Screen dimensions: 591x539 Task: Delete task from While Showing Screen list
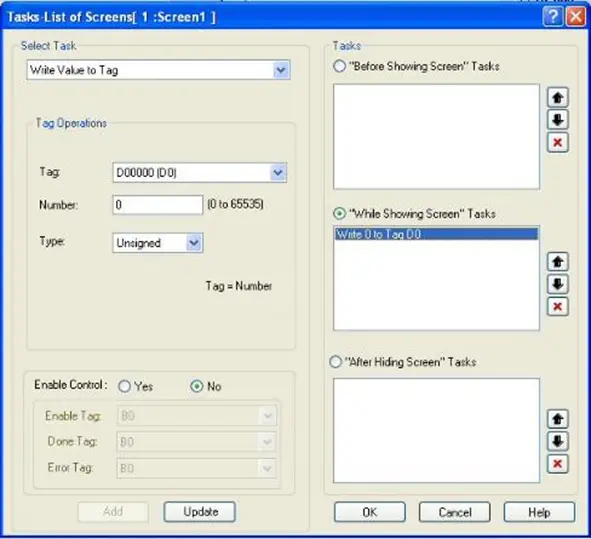coord(557,306)
